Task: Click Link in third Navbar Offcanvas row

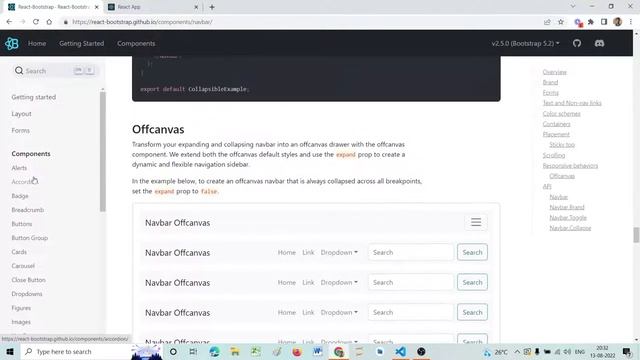Action: click(308, 282)
